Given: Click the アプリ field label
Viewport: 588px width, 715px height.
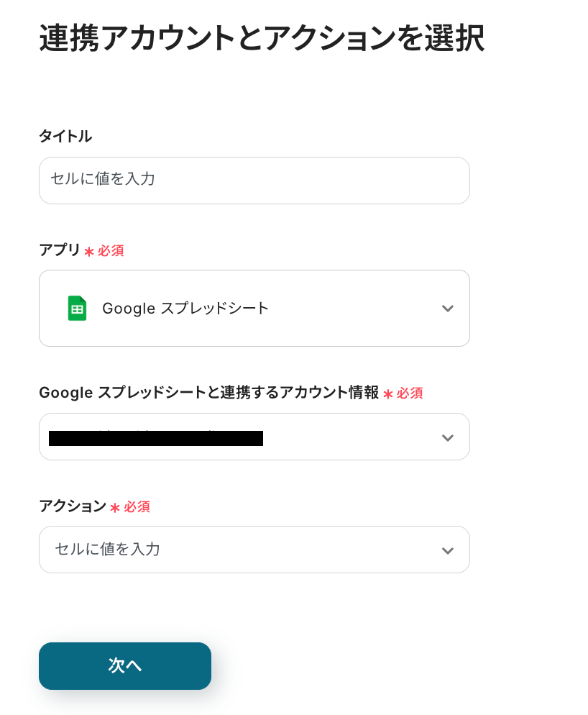Looking at the screenshot, I should point(60,250).
